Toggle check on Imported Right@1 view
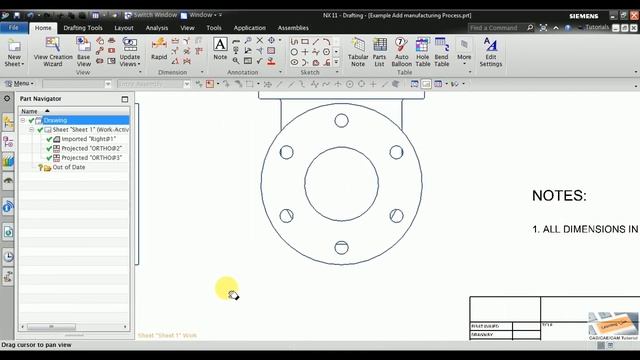The width and height of the screenshot is (640, 360). pyautogui.click(x=49, y=139)
